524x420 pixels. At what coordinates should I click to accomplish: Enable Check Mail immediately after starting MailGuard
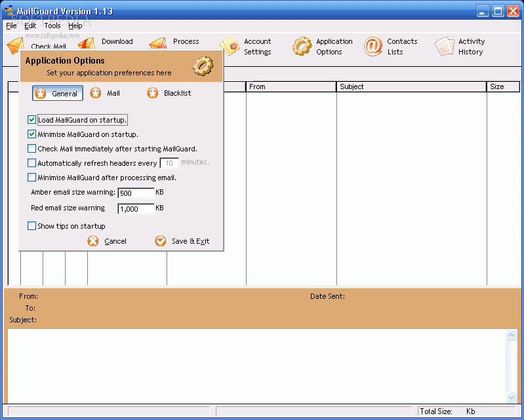[x=31, y=148]
